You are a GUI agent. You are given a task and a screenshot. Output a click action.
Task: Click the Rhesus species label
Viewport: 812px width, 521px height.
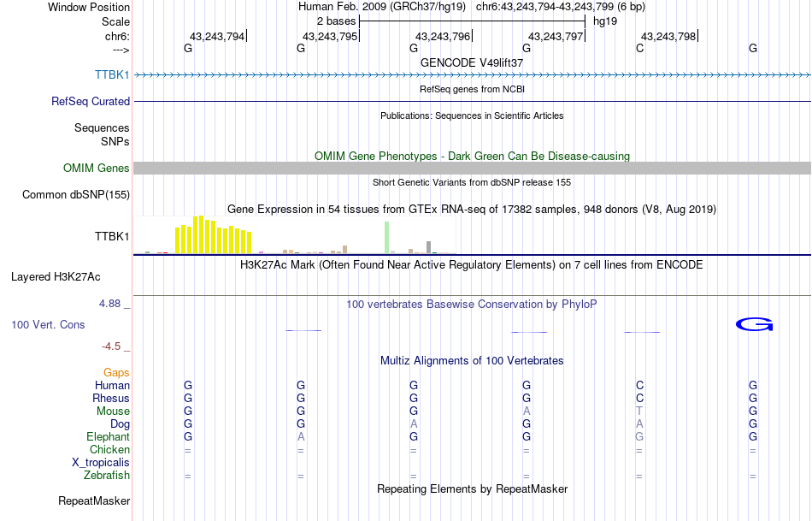point(111,398)
